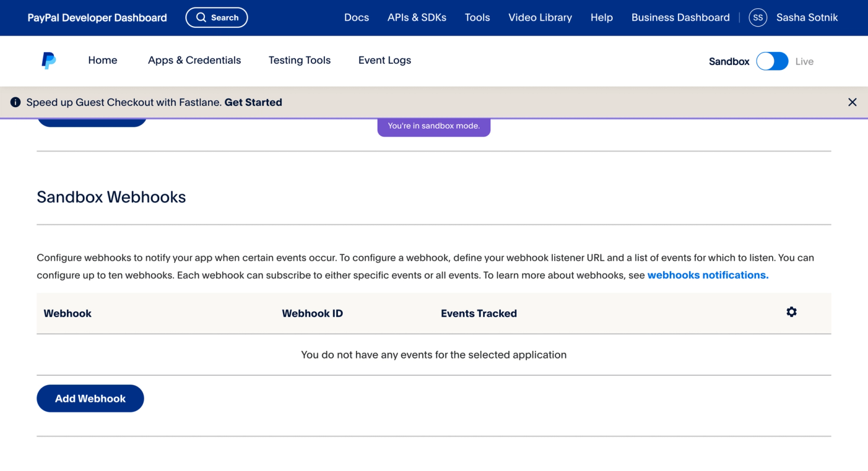
Task: Click the "You're in sandbox mode." badge
Action: (x=434, y=126)
